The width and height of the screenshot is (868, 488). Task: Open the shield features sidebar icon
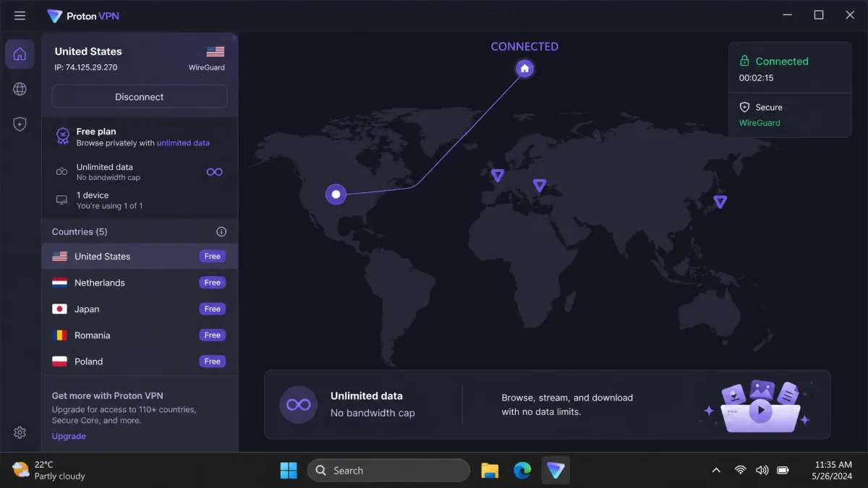pyautogui.click(x=20, y=124)
